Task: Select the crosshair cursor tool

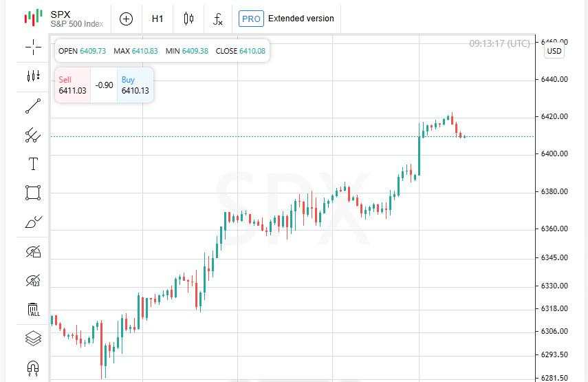Action: pos(33,47)
